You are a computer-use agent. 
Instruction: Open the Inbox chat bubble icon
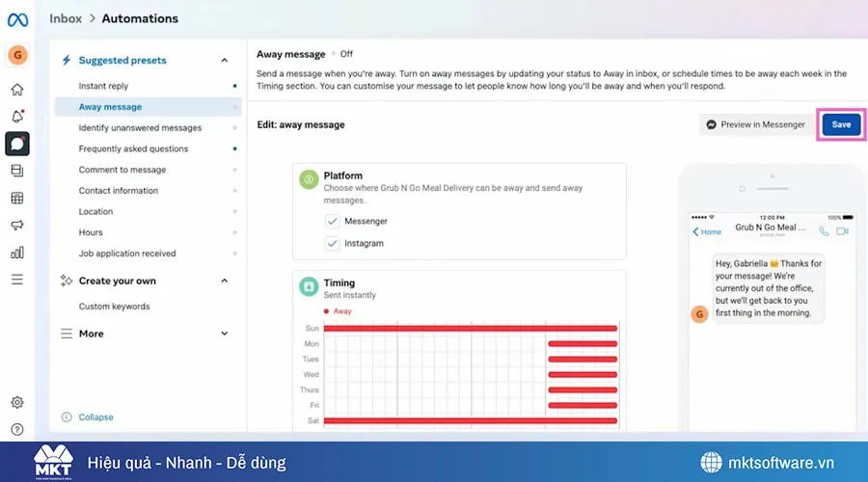[x=16, y=144]
